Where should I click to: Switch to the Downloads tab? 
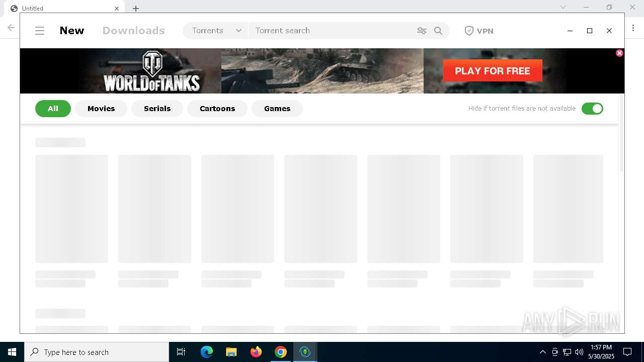(x=134, y=31)
